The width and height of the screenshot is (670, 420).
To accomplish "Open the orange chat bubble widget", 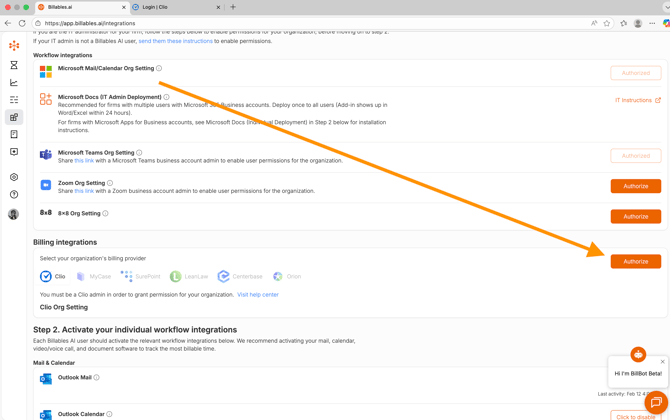I will click(655, 403).
